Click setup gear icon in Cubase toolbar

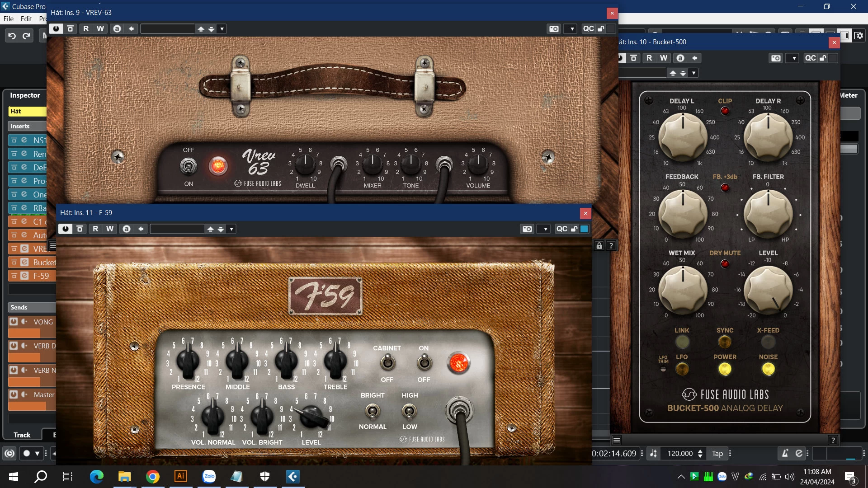coord(859,36)
